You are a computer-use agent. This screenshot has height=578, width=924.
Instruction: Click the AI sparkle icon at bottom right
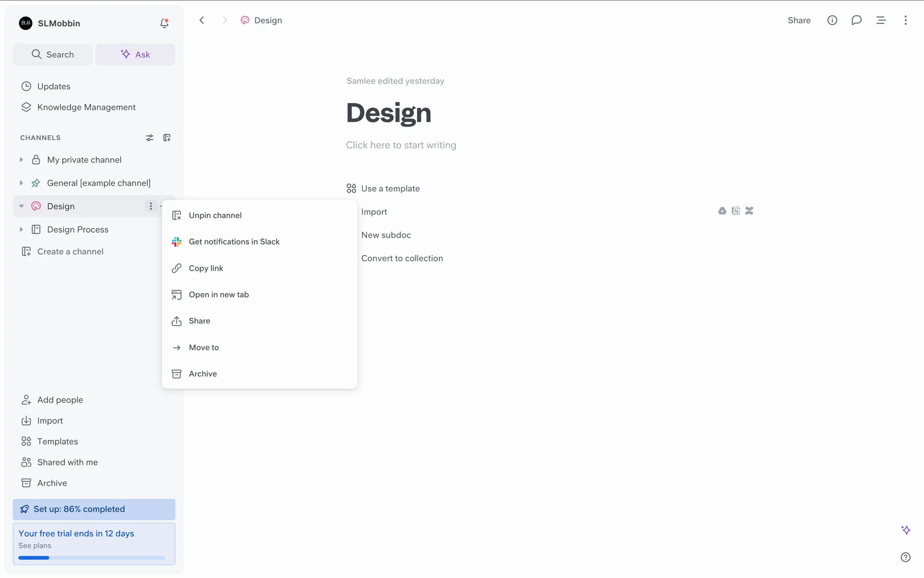[905, 530]
